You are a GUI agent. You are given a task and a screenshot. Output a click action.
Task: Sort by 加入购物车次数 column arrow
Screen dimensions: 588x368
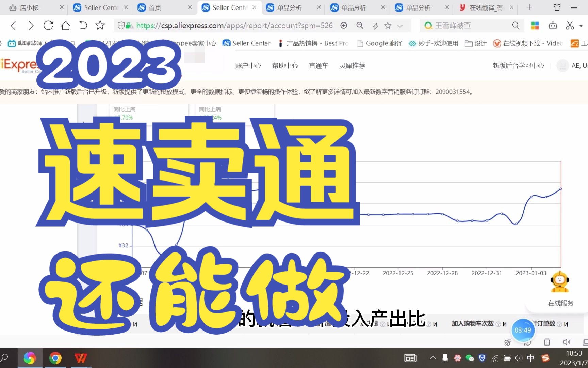[x=505, y=324]
